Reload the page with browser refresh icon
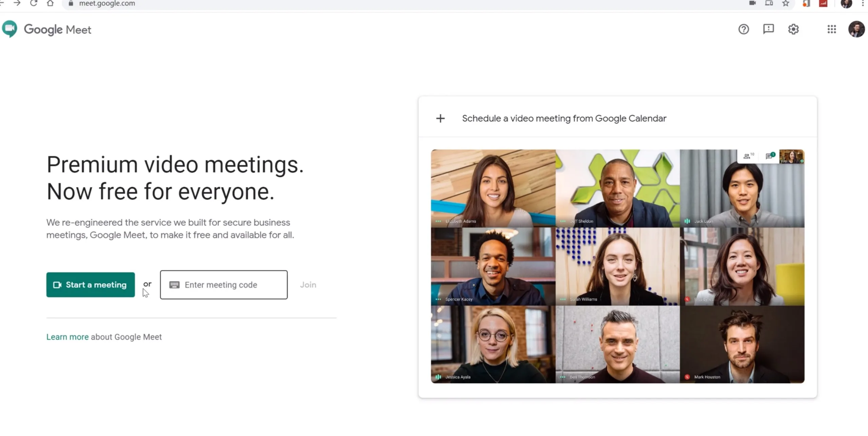The height and width of the screenshot is (436, 868). 34,3
